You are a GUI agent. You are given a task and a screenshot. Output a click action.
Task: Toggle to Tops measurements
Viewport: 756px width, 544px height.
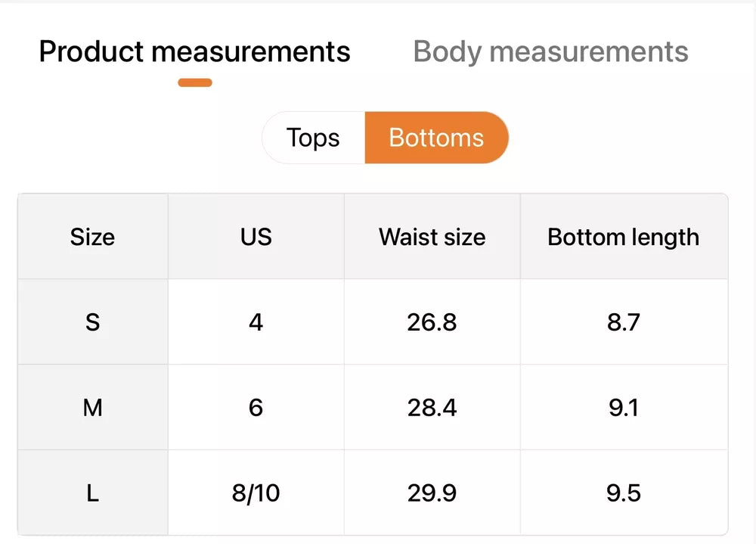(x=314, y=138)
